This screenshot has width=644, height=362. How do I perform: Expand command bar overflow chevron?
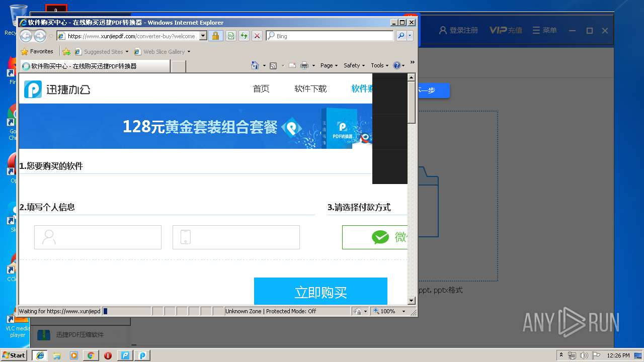point(412,62)
